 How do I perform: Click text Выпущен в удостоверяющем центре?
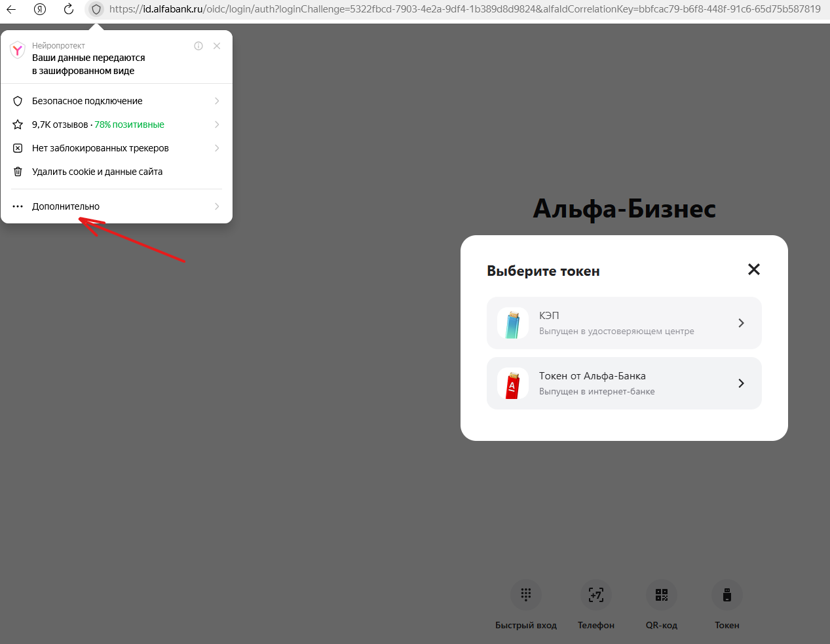[616, 331]
